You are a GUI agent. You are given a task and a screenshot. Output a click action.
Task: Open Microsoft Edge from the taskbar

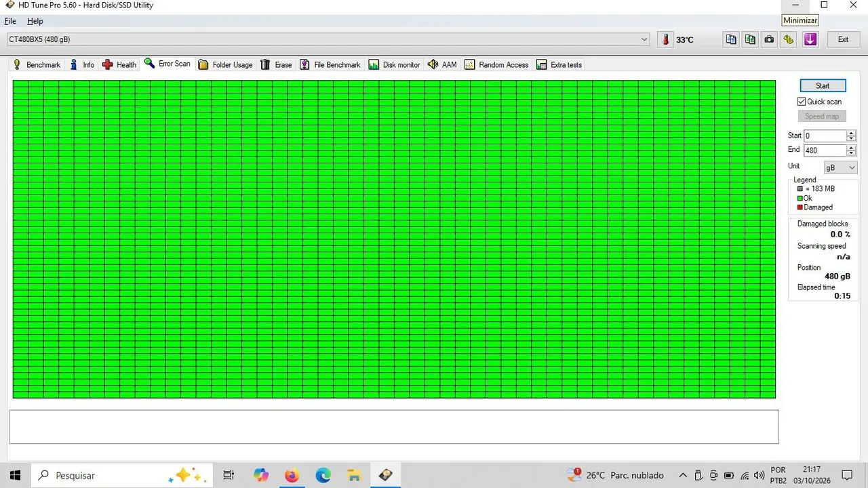323,475
